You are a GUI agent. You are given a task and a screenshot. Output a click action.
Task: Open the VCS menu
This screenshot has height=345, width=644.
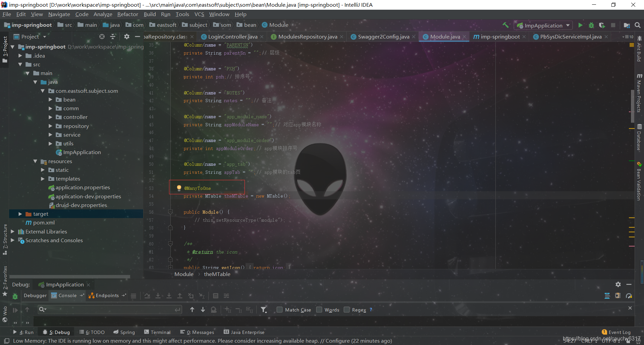pos(199,14)
